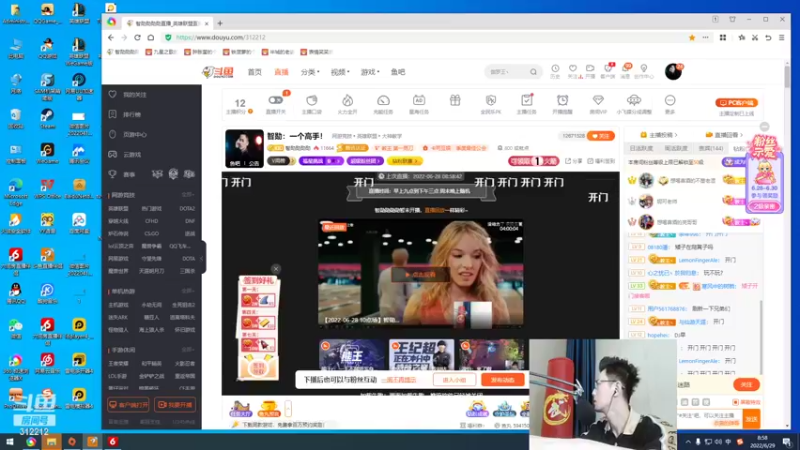
Task: Open the alarm clock stream reminder icon
Action: (562, 101)
